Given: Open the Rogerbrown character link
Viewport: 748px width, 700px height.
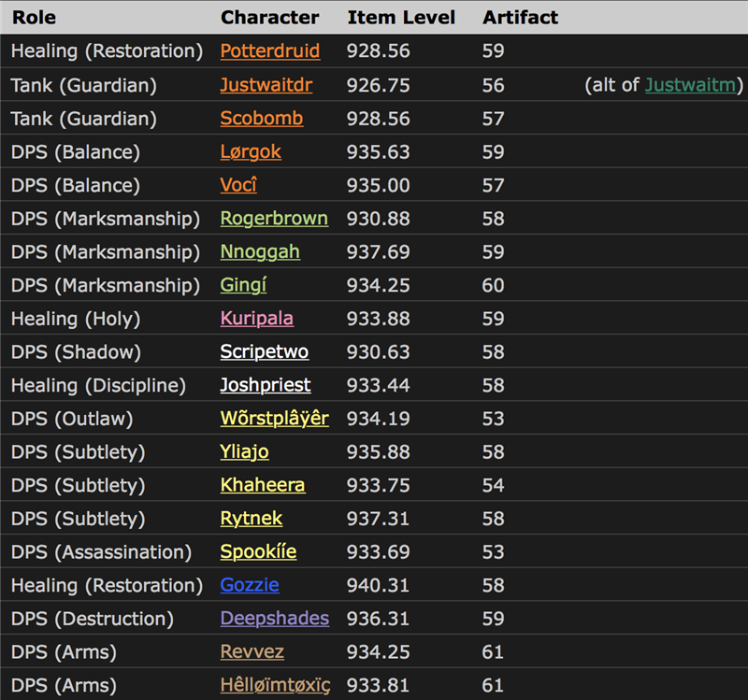Looking at the screenshot, I should coord(274,219).
